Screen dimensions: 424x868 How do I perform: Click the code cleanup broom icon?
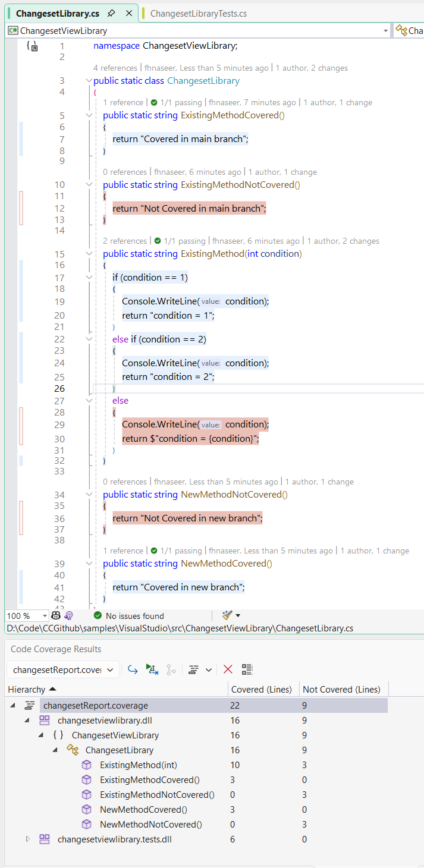pyautogui.click(x=227, y=615)
